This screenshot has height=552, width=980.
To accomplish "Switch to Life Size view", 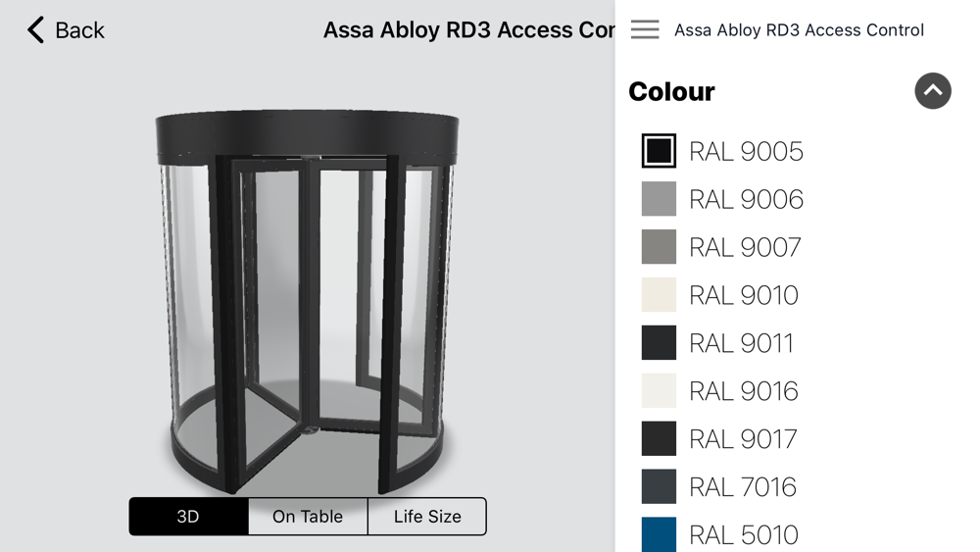I will (x=427, y=517).
